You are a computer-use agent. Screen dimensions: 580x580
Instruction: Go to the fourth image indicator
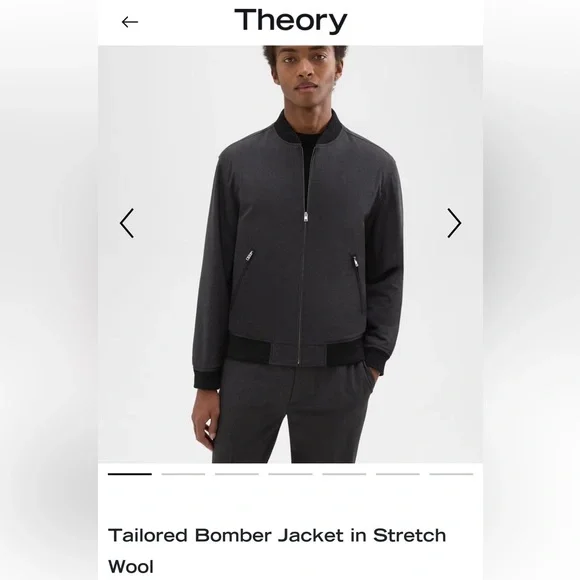click(290, 474)
